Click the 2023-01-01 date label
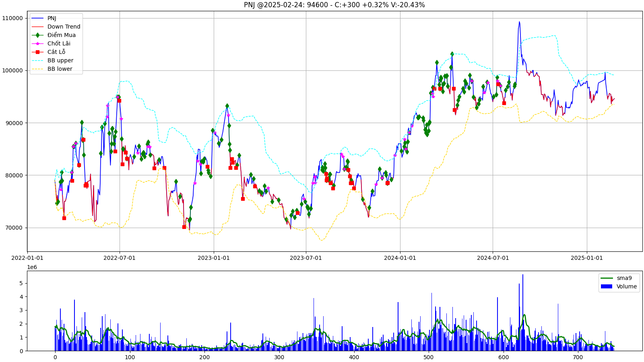Screen dimensions: 644x362 214,258
